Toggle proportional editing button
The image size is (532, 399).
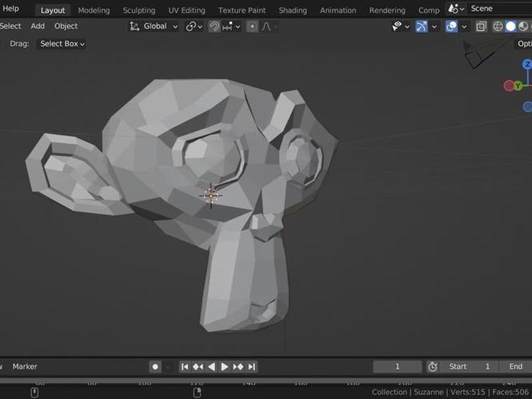(252, 26)
